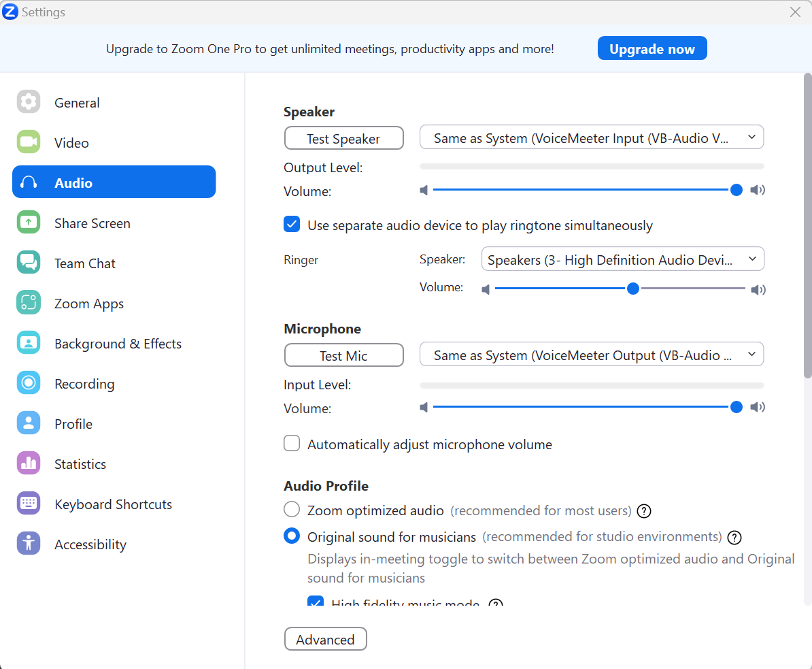Adjust the Speaker volume slider handle
This screenshot has height=669, width=812.
737,190
